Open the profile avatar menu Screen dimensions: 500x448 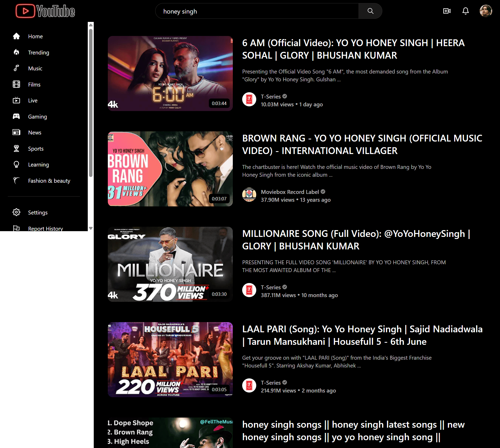coord(486,11)
